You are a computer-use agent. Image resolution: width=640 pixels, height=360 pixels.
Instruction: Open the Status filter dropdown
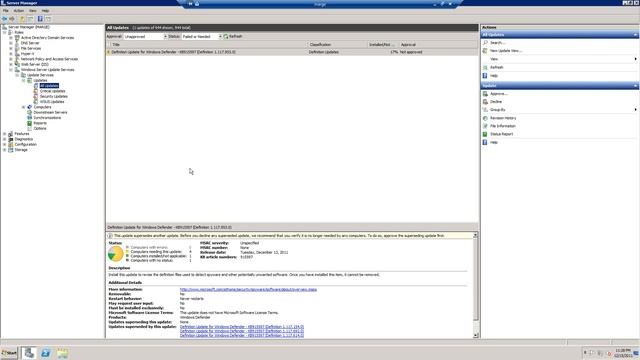coord(220,37)
